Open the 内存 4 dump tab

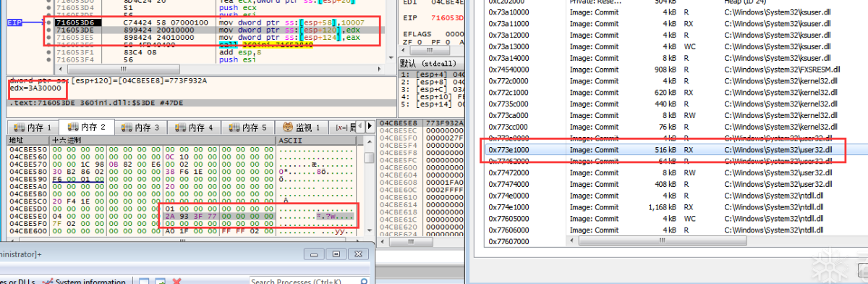point(195,128)
